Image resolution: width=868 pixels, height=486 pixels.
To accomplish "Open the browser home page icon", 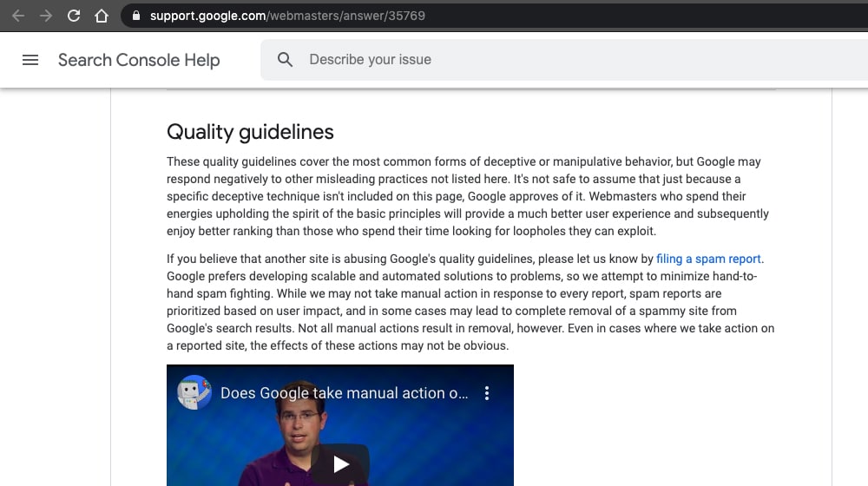I will pos(102,16).
